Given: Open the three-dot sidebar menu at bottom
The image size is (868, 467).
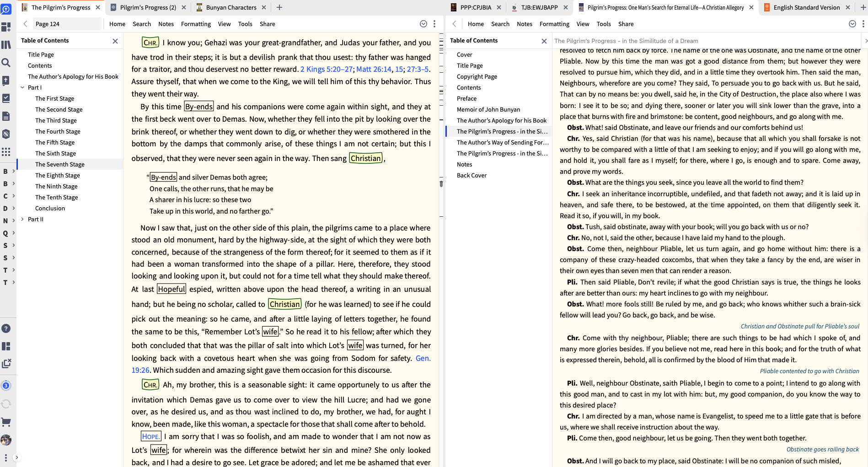Looking at the screenshot, I should point(5,457).
